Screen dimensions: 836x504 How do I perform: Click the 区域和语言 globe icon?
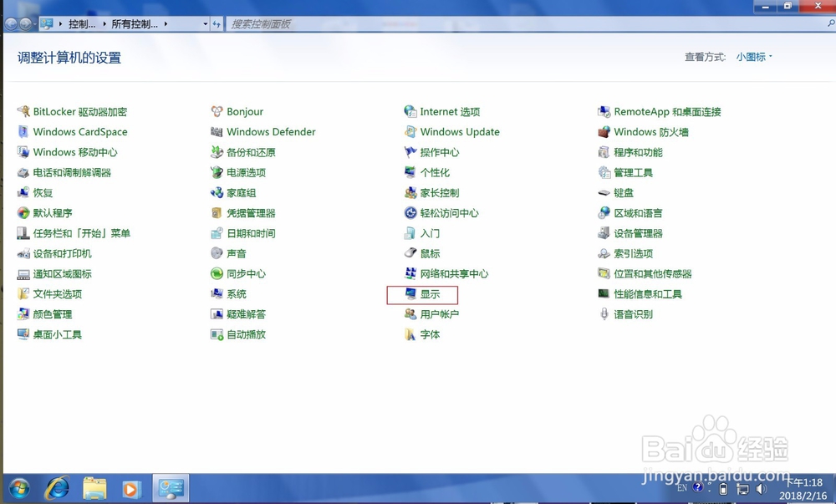click(604, 212)
